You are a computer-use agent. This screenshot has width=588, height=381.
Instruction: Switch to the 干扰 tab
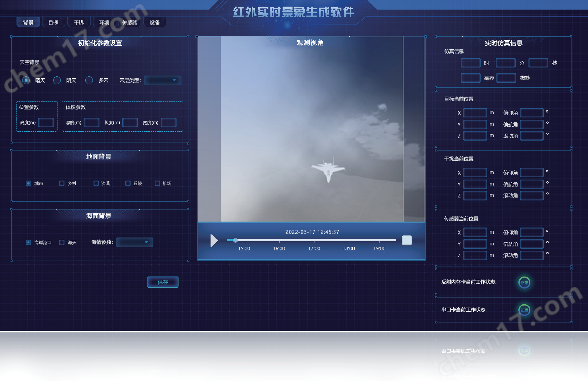pos(79,22)
